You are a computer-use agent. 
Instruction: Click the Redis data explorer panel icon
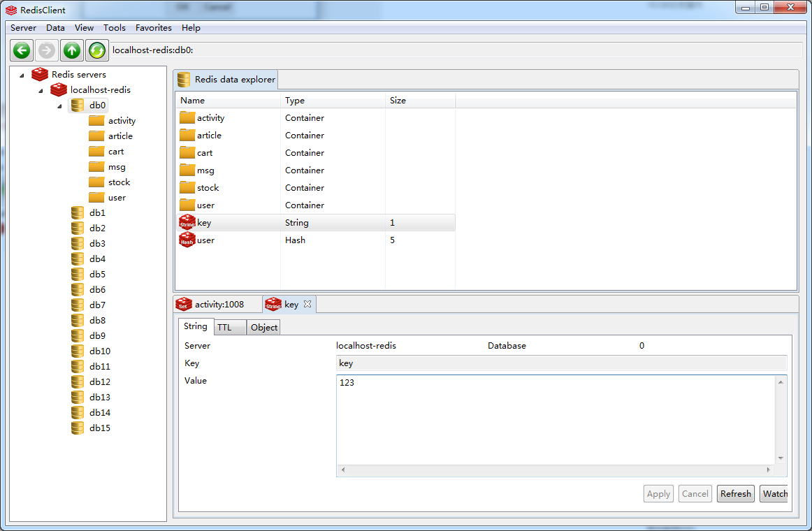[183, 79]
